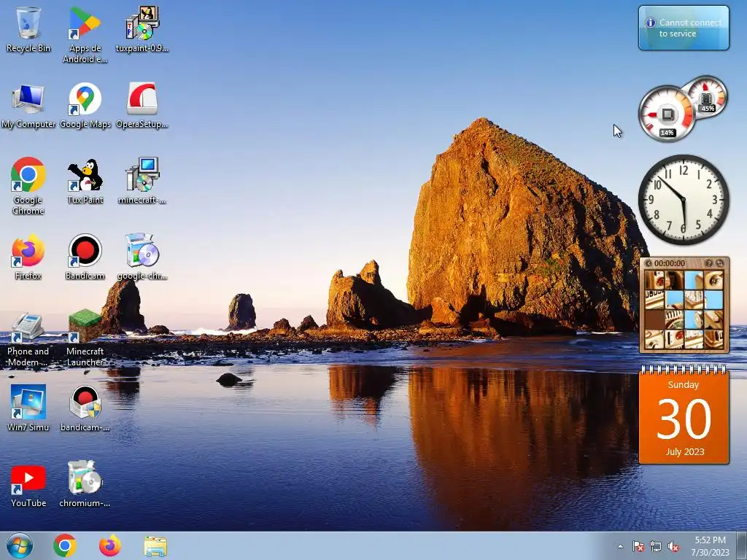Click the muted volume tray icon
Screen dimensions: 747x560
[673, 546]
